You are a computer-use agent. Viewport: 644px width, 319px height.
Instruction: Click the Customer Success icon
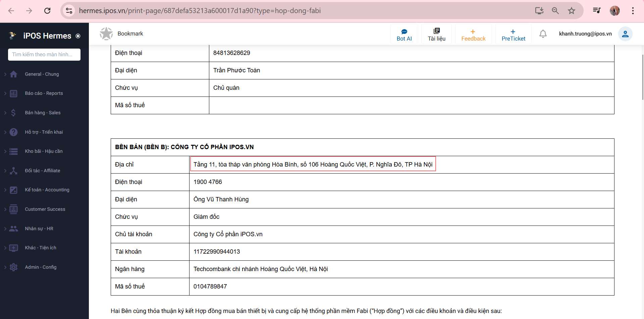(14, 209)
